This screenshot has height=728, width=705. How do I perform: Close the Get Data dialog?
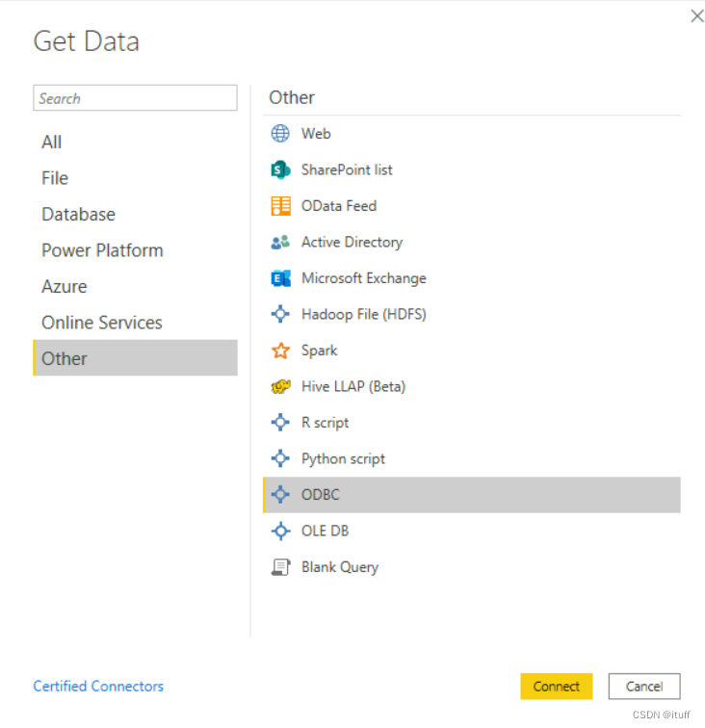coord(696,15)
